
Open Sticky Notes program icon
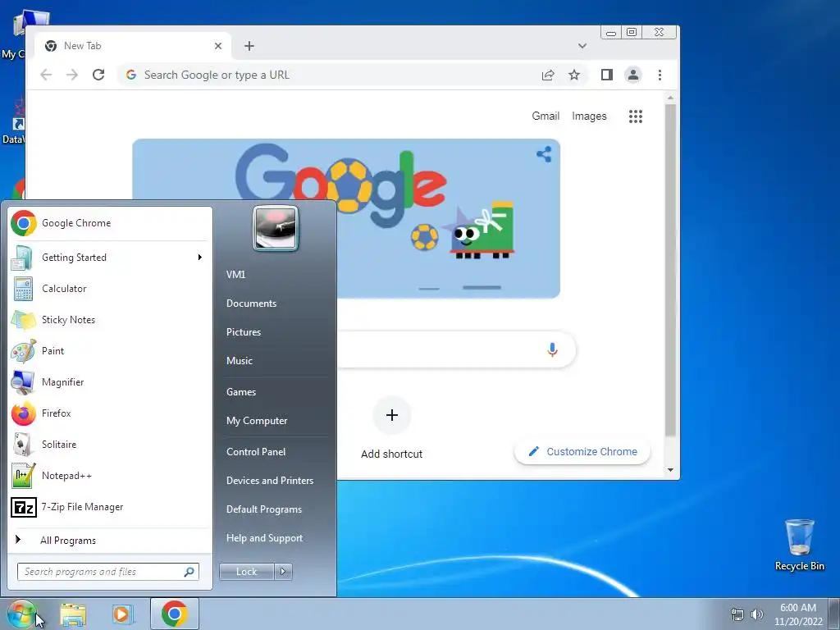coord(24,320)
